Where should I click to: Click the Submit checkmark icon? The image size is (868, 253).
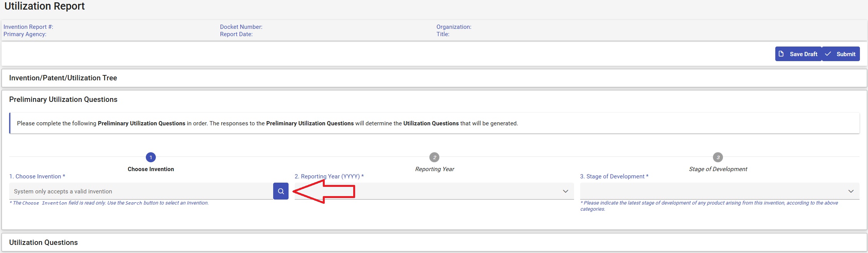828,54
